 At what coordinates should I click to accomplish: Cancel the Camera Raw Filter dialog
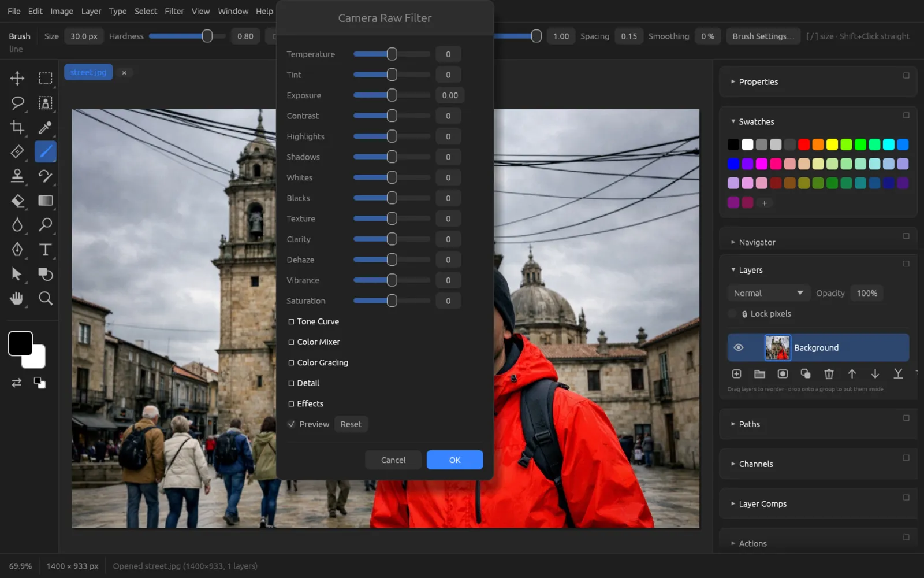coord(393,460)
